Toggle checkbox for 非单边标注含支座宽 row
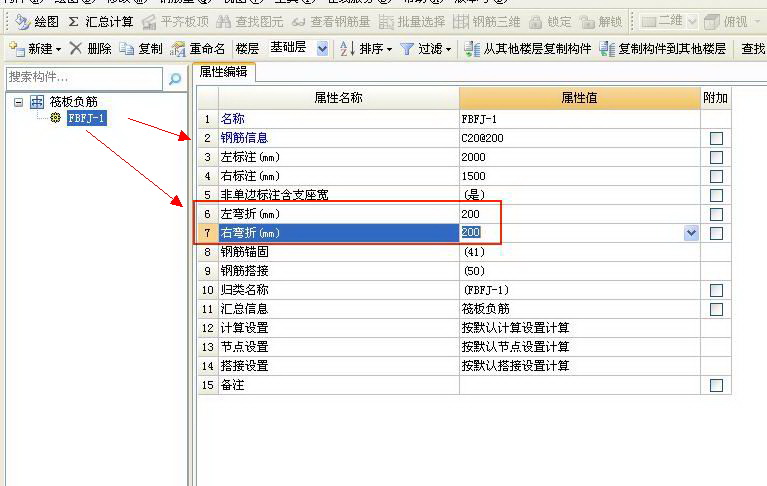Viewport: 767px width, 486px height. [716, 196]
